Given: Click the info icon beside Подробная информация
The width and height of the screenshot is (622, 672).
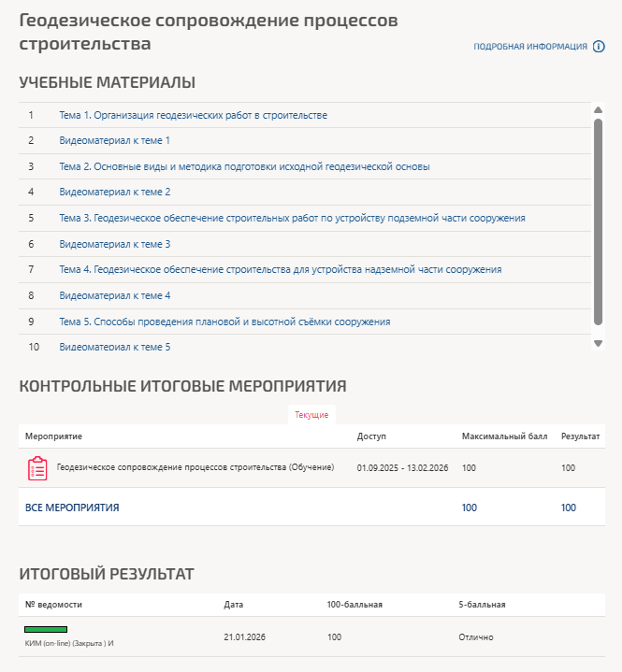Looking at the screenshot, I should (x=599, y=47).
